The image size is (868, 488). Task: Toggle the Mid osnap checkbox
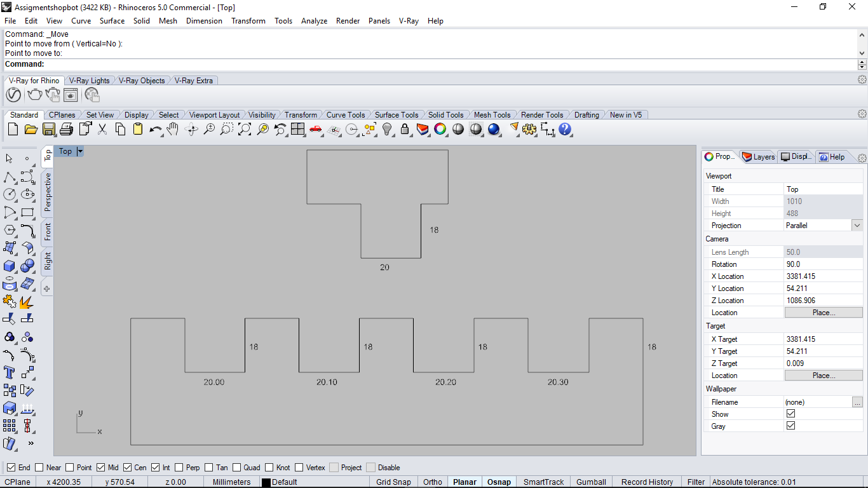(x=101, y=467)
